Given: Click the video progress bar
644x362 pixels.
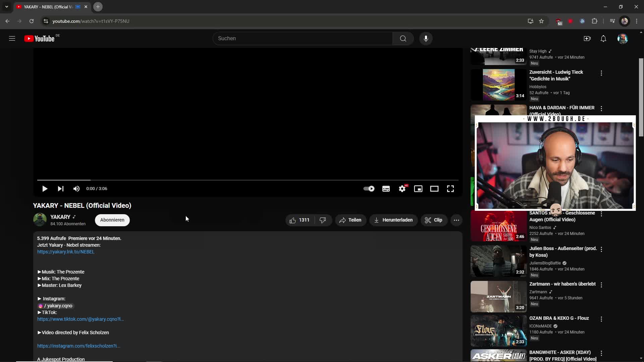Looking at the screenshot, I should point(248,180).
